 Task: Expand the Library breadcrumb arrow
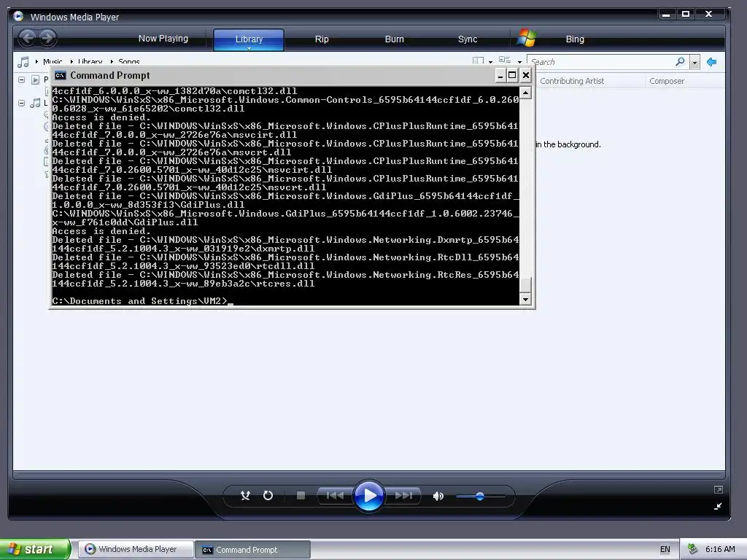(72, 61)
